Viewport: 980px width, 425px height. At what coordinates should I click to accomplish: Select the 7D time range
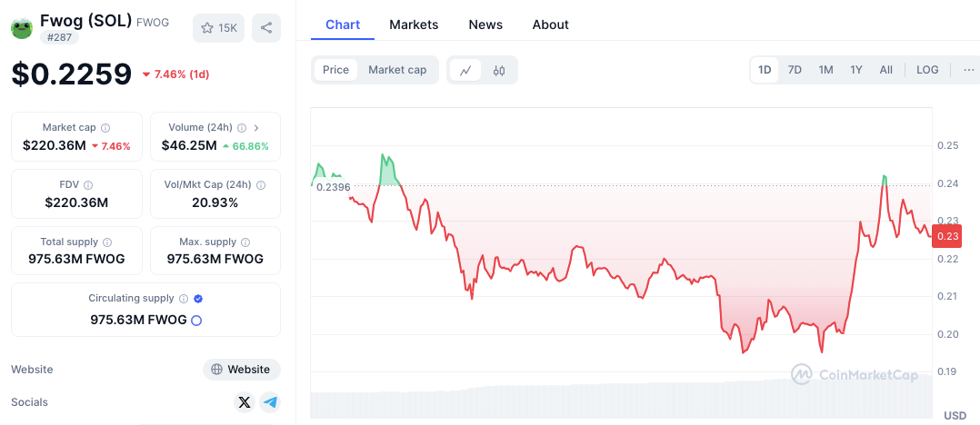795,70
